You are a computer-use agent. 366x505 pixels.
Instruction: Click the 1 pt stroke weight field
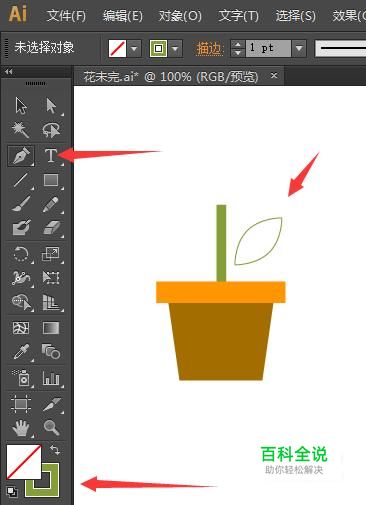pyautogui.click(x=268, y=49)
